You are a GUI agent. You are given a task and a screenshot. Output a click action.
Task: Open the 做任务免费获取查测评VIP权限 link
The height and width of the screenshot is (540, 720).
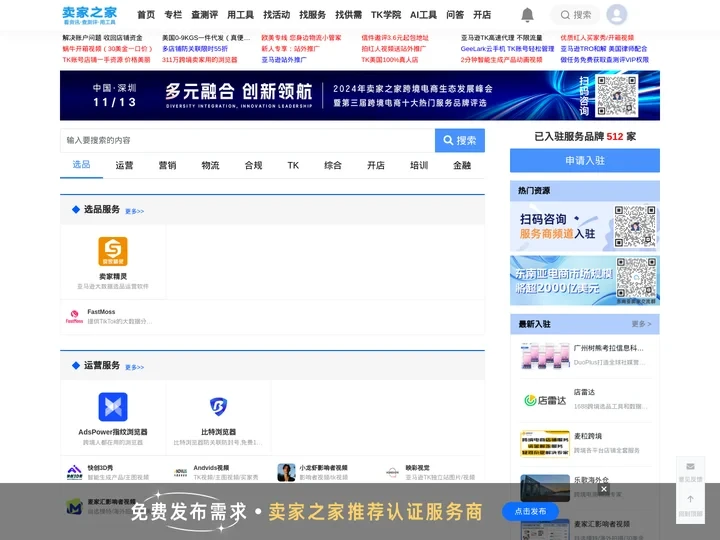(604, 60)
